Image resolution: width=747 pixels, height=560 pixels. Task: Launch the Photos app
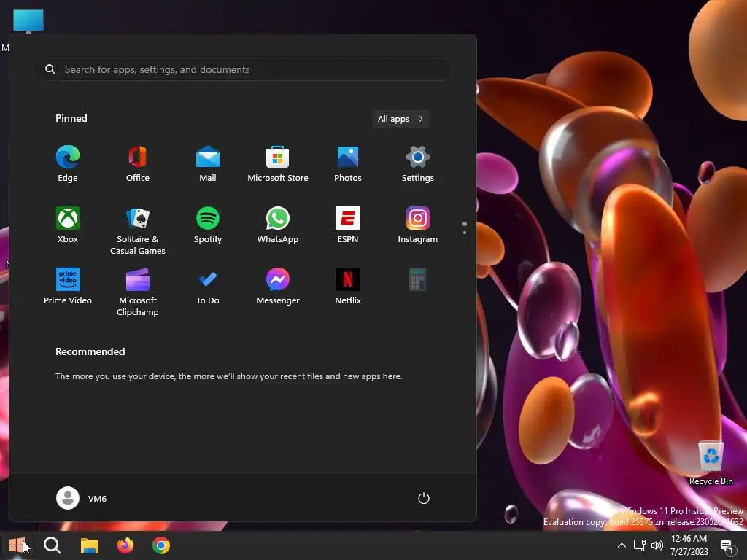pyautogui.click(x=348, y=164)
